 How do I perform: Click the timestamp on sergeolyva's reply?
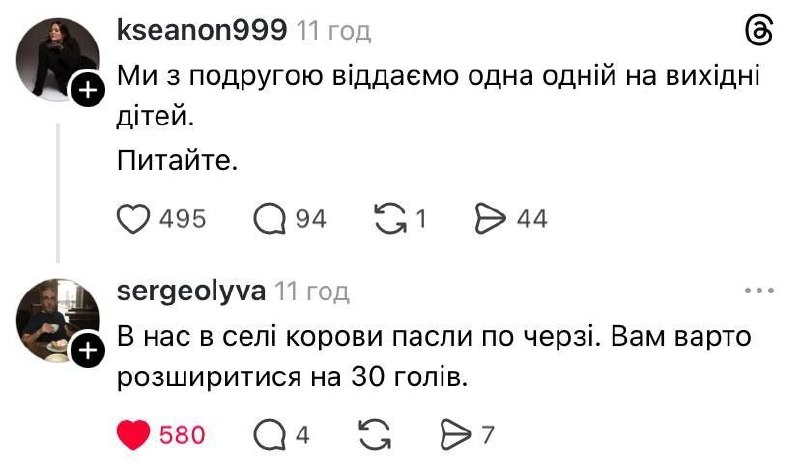pos(312,291)
